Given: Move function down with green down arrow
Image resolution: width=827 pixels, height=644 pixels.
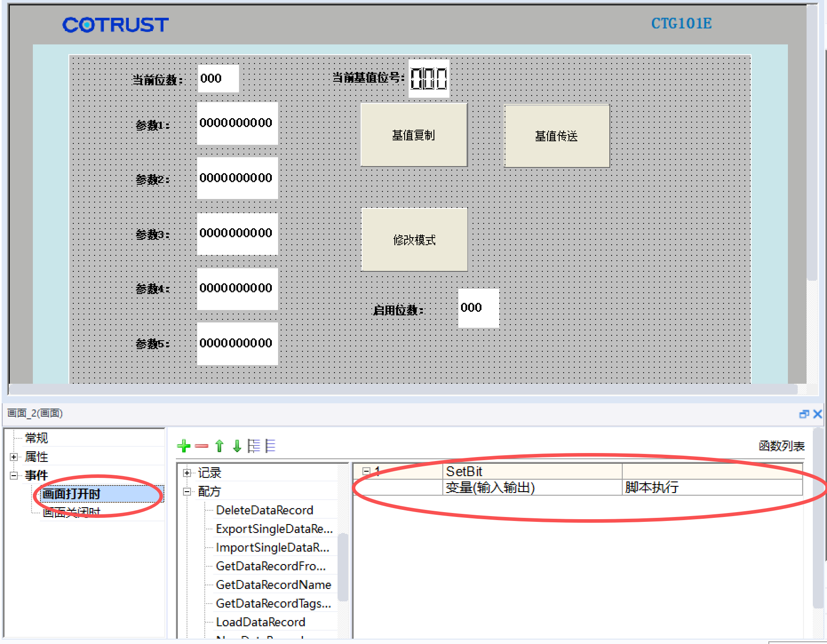Looking at the screenshot, I should click(237, 445).
